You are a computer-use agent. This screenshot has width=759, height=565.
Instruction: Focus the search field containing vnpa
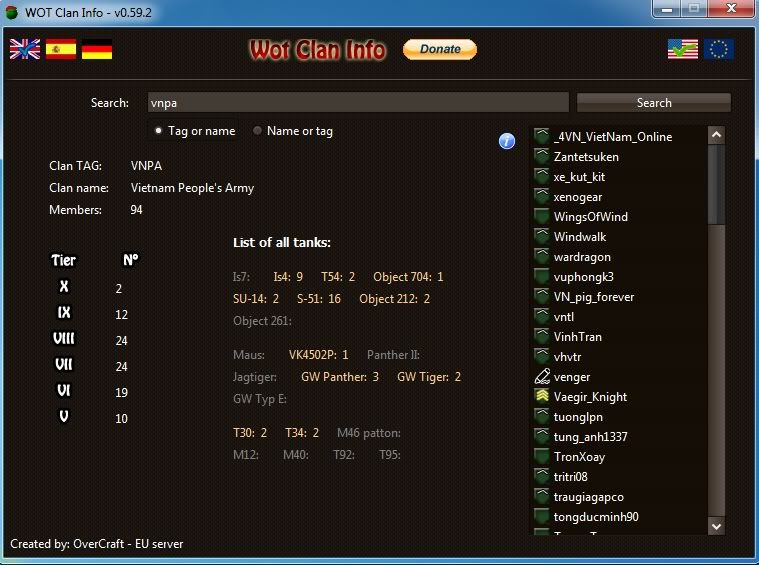[358, 103]
